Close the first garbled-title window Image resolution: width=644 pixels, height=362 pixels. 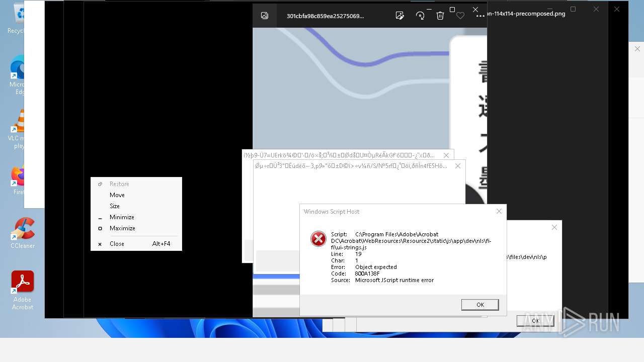[x=446, y=155]
